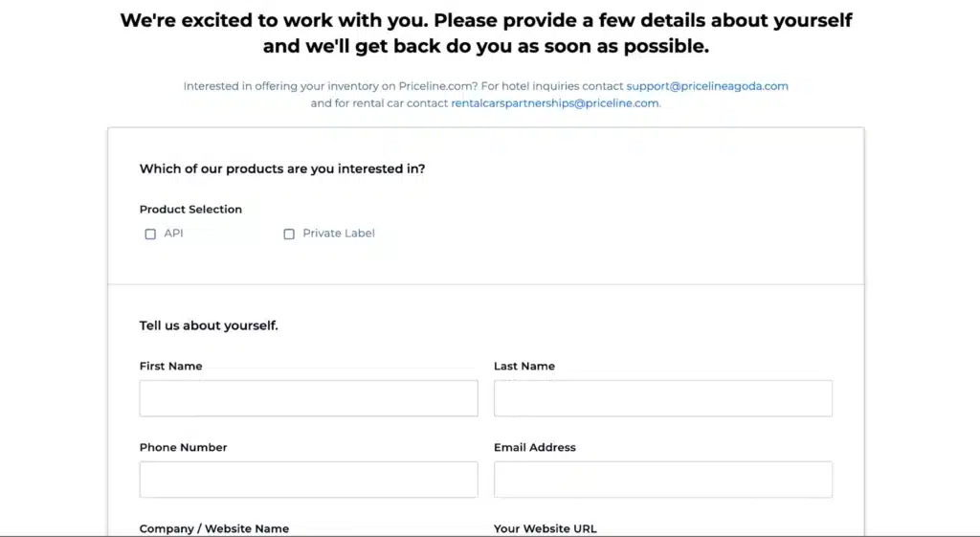Focus the First Name input field
The width and height of the screenshot is (980, 537).
[x=309, y=398]
